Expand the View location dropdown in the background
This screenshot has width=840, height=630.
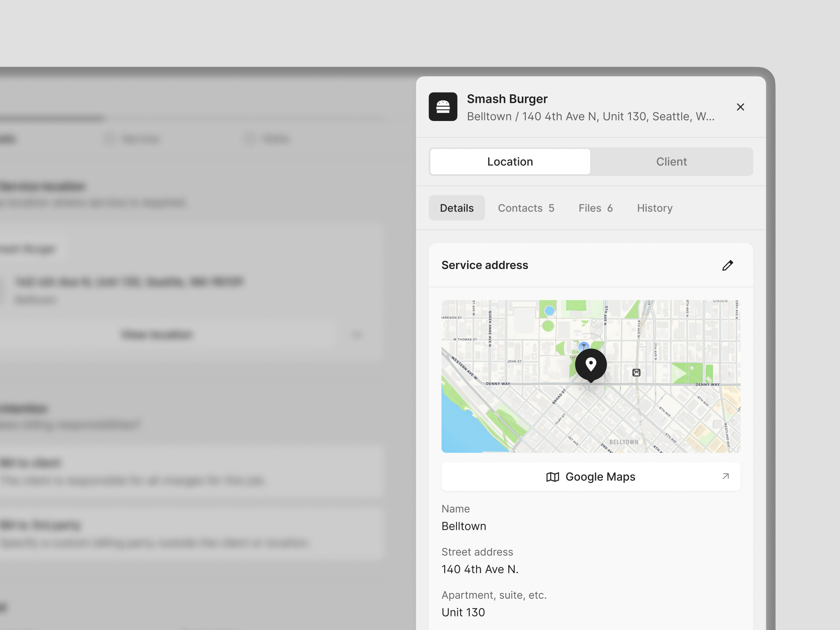click(x=356, y=334)
